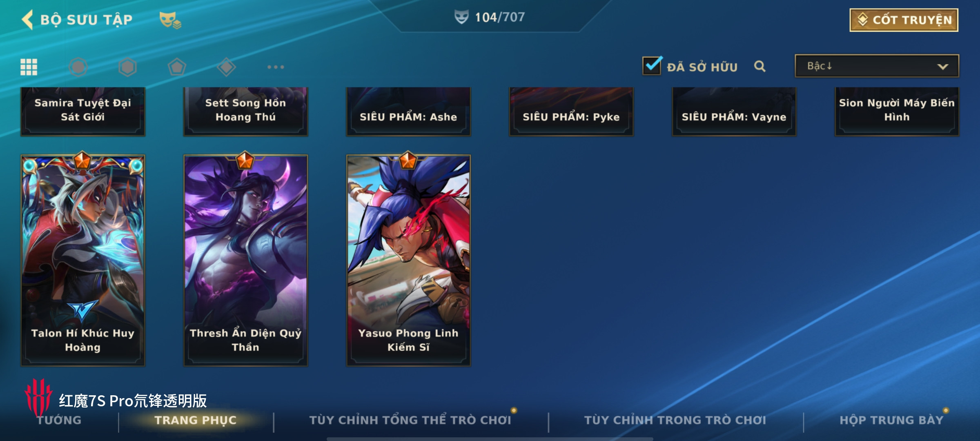The height and width of the screenshot is (441, 980).
Task: Go to the Hộp Trưng Bày tab
Action: (891, 420)
